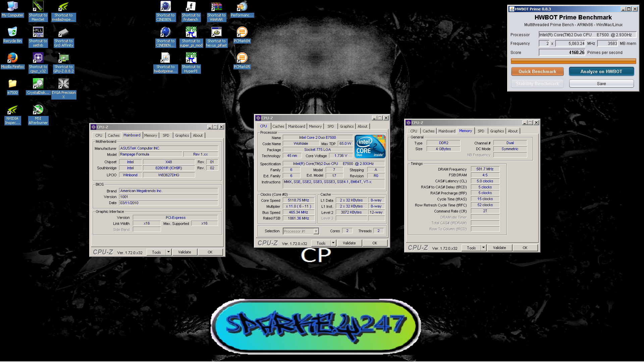Image resolution: width=644 pixels, height=362 pixels.
Task: Click the memory Type value DDR2
Action: [443, 143]
